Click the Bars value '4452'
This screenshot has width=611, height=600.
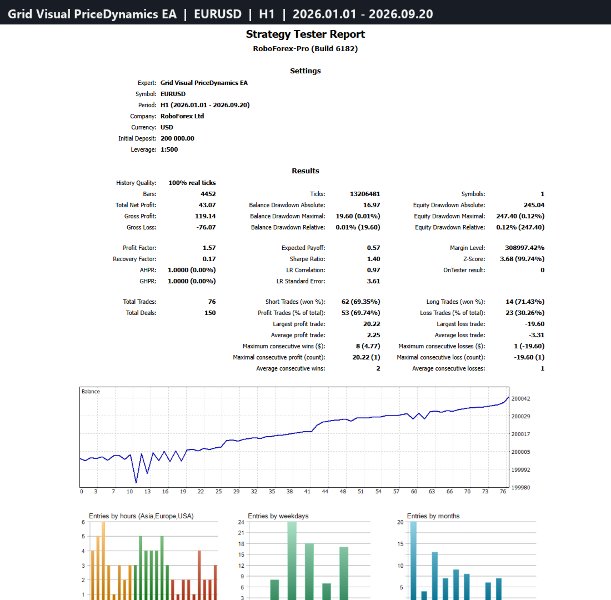pos(208,194)
